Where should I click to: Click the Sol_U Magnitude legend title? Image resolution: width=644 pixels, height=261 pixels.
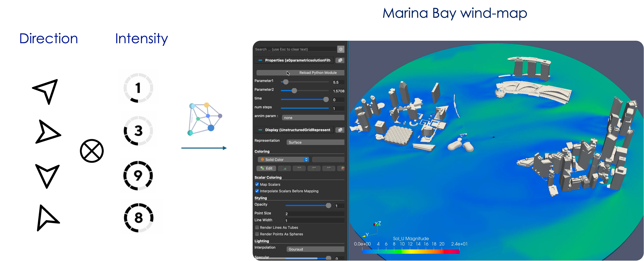click(411, 239)
